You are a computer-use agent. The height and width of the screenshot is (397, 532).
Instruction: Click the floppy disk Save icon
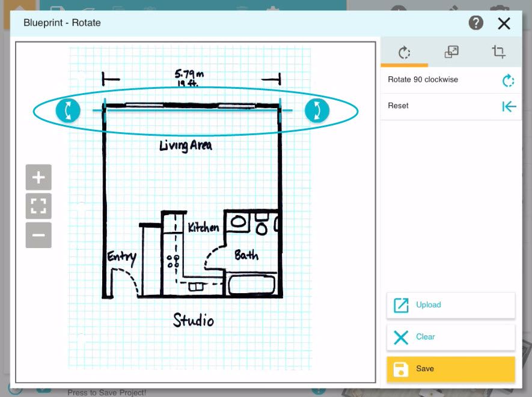(401, 369)
